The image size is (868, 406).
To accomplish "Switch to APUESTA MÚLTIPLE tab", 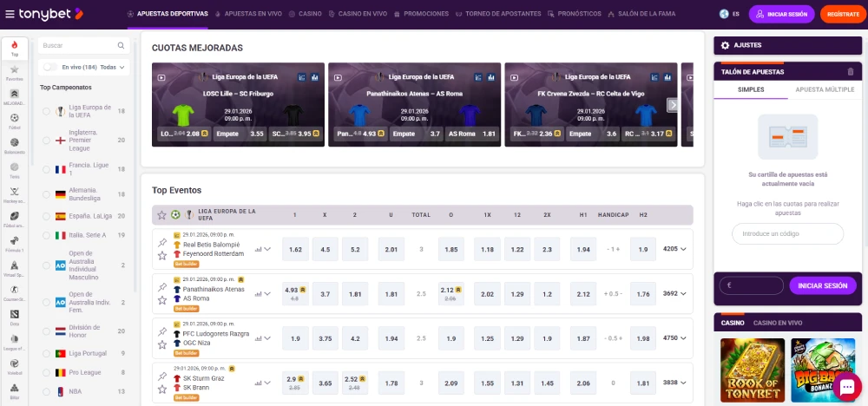I will pyautogui.click(x=825, y=89).
